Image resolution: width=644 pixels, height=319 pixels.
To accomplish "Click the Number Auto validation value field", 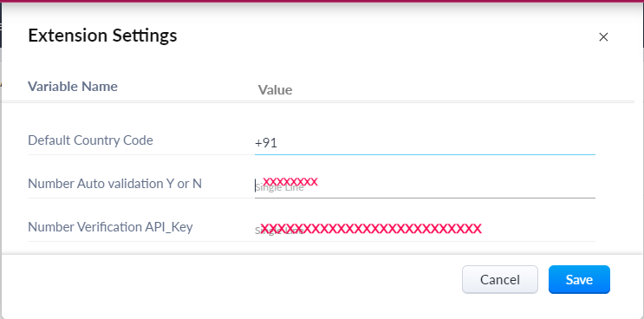I will [425, 186].
